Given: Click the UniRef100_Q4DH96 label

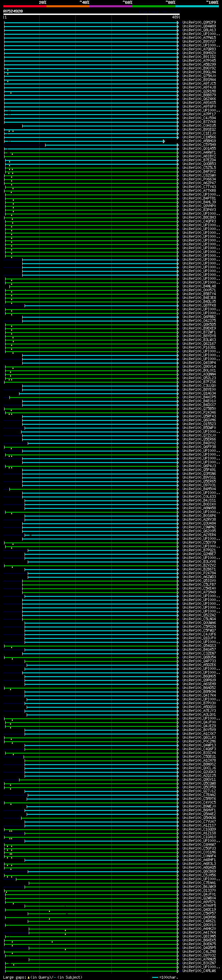Looking at the screenshot, I should point(199,917).
